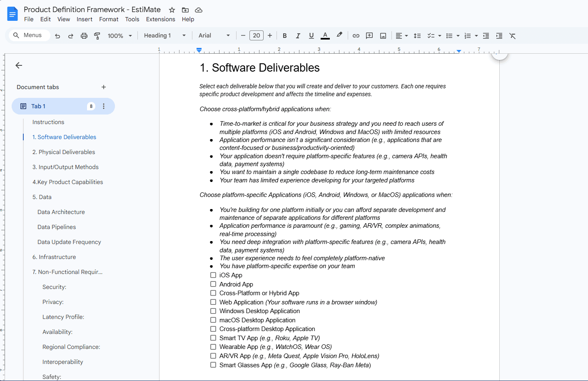The image size is (588, 381).
Task: Open the text color picker
Action: (x=325, y=36)
